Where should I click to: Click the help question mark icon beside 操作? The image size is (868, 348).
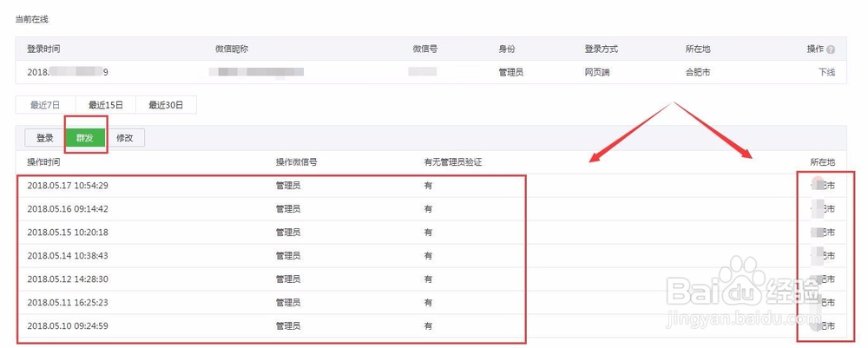(x=831, y=49)
